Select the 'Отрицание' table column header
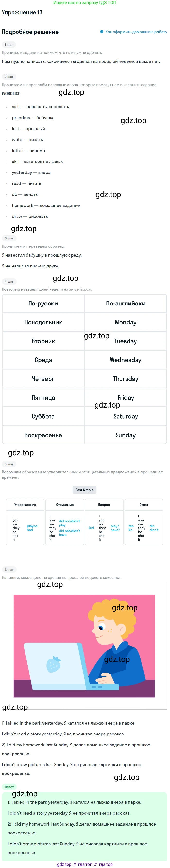 65,505
